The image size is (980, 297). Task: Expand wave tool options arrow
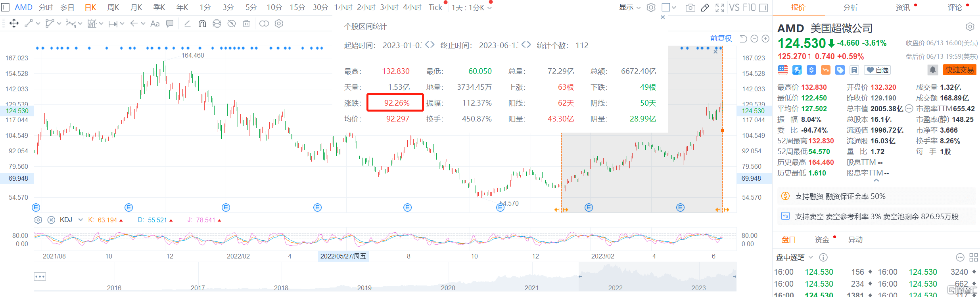pos(80,23)
